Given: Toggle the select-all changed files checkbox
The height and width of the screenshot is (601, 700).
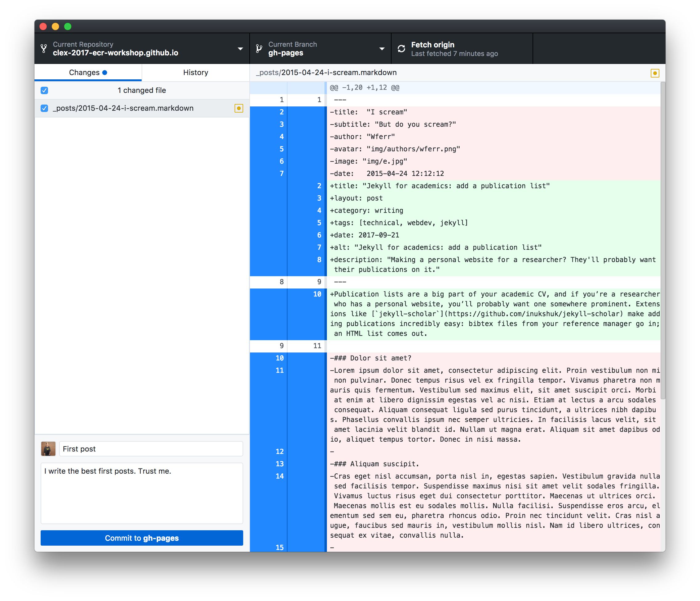Looking at the screenshot, I should 44,90.
